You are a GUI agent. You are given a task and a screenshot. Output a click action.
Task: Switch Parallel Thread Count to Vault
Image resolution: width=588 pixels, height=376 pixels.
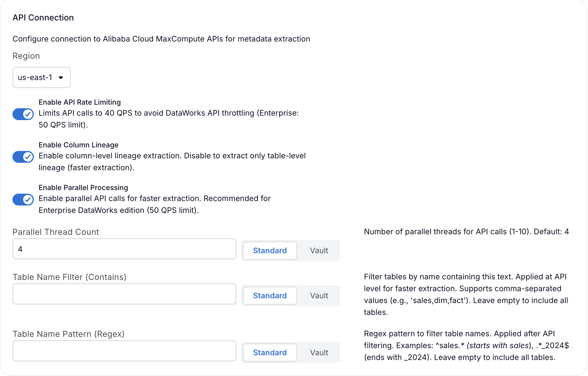(x=319, y=251)
